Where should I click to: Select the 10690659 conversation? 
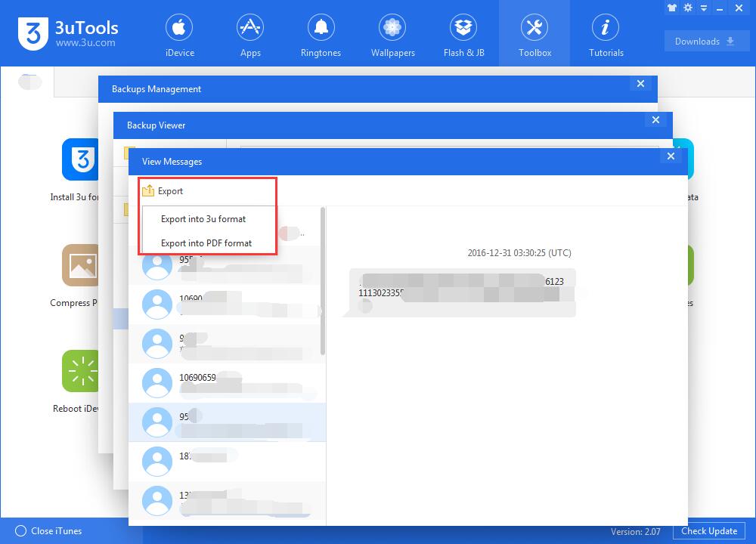click(x=226, y=383)
